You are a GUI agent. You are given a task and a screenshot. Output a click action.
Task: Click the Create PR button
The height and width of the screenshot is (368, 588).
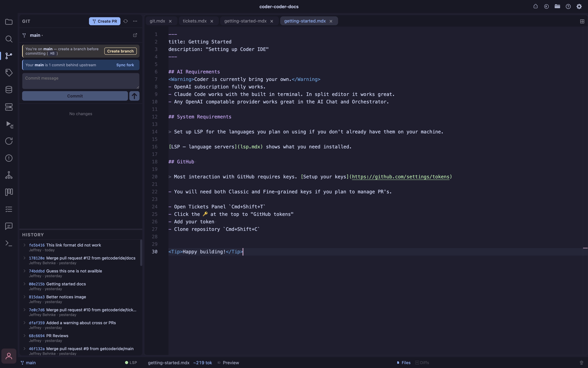tap(104, 21)
